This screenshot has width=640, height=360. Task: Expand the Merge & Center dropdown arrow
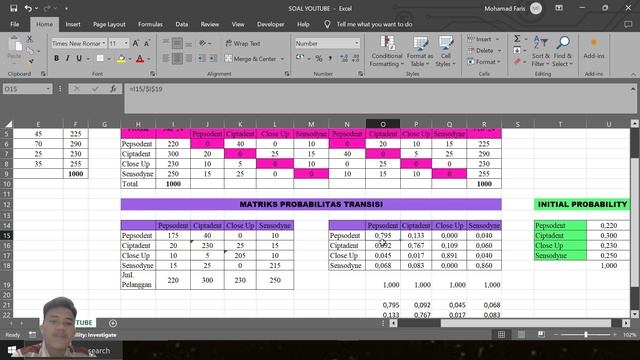(282, 59)
